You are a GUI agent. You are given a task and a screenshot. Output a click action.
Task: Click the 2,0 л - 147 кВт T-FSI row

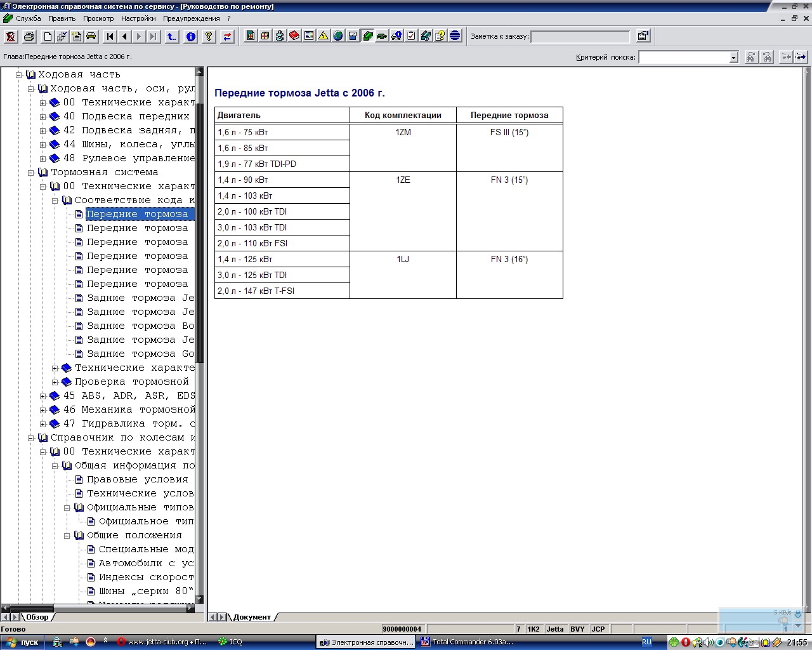(282, 291)
